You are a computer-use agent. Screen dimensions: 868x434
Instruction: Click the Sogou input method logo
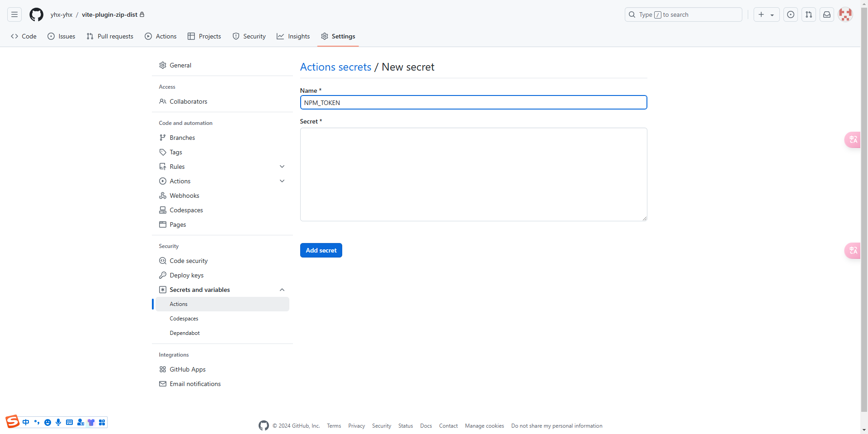(13, 422)
